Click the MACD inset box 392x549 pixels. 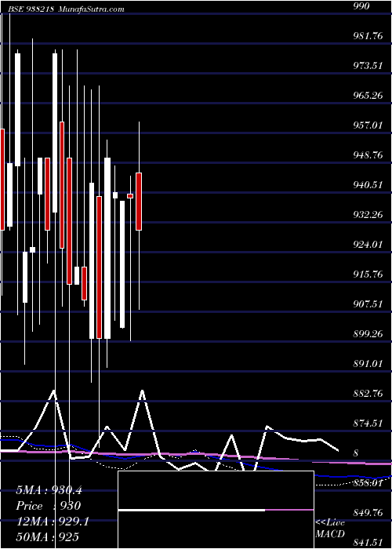tap(216, 510)
